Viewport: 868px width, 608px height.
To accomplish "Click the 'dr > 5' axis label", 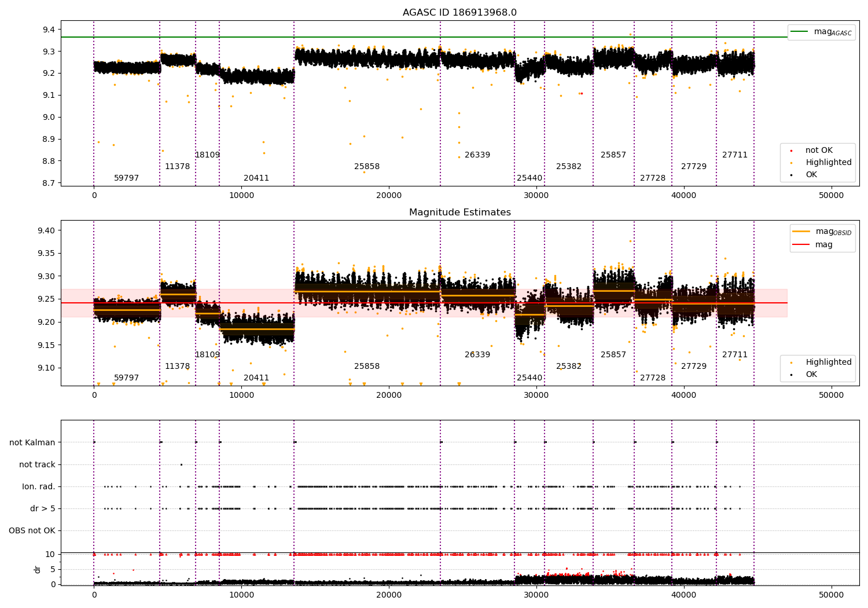I will coord(43,508).
